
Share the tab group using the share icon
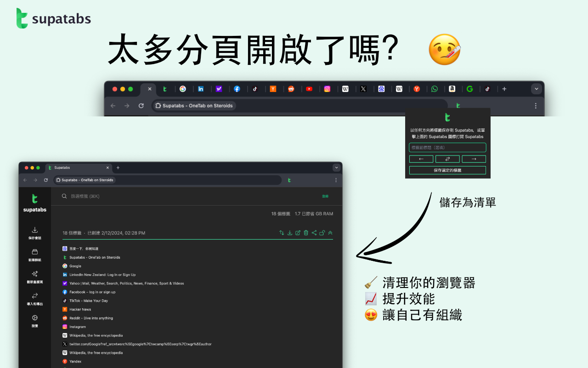[314, 233]
